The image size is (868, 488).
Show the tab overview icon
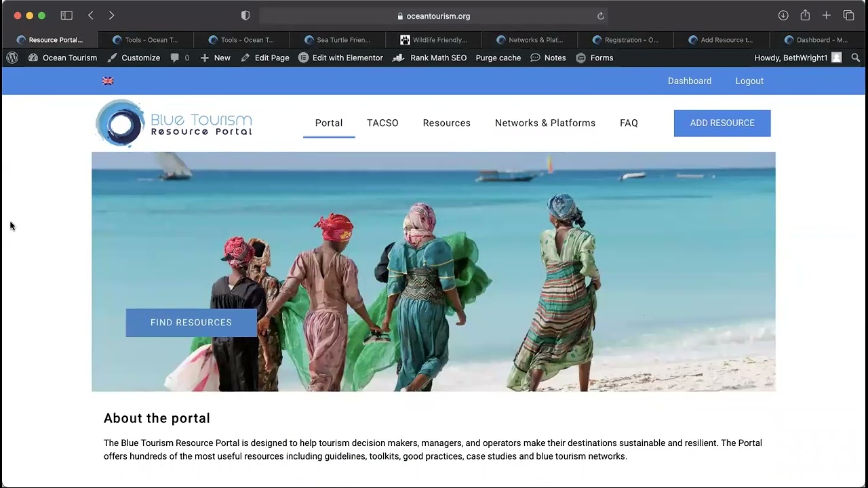(x=848, y=16)
